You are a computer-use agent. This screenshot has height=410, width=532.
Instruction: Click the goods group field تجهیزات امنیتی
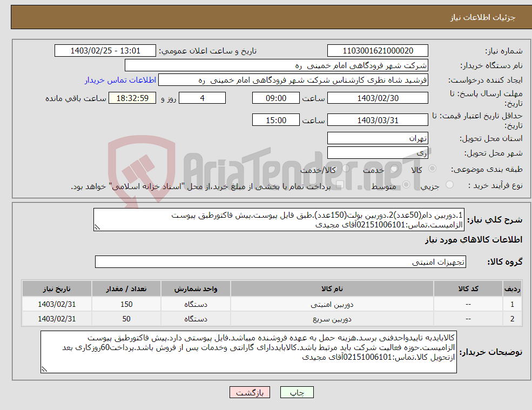click(281, 261)
